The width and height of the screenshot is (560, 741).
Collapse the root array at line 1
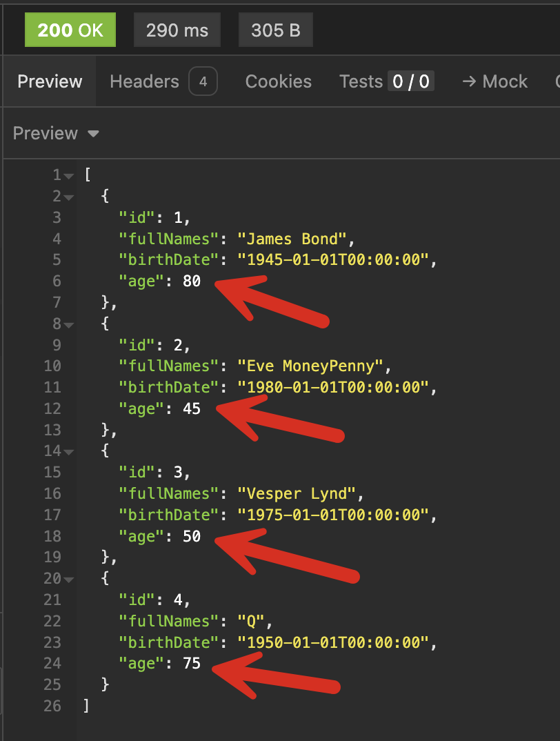[68, 176]
